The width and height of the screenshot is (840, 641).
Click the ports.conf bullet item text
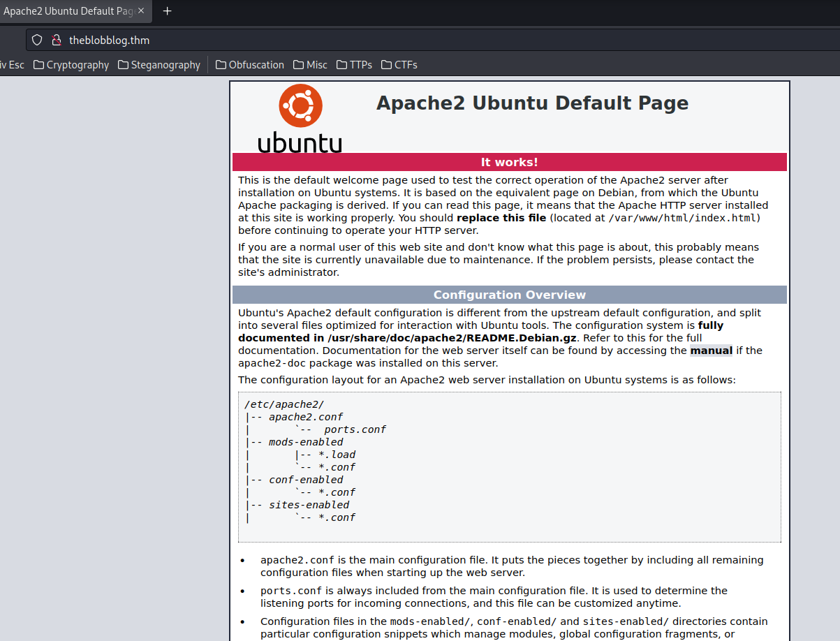[x=494, y=597]
